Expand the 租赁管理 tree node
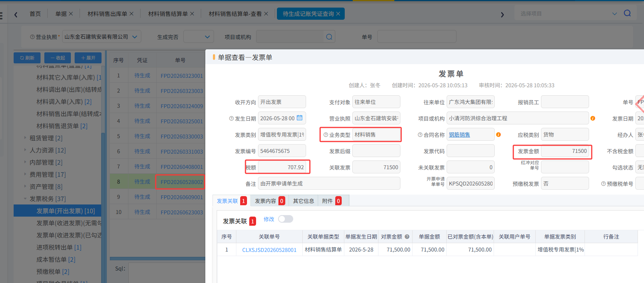 click(x=25, y=138)
